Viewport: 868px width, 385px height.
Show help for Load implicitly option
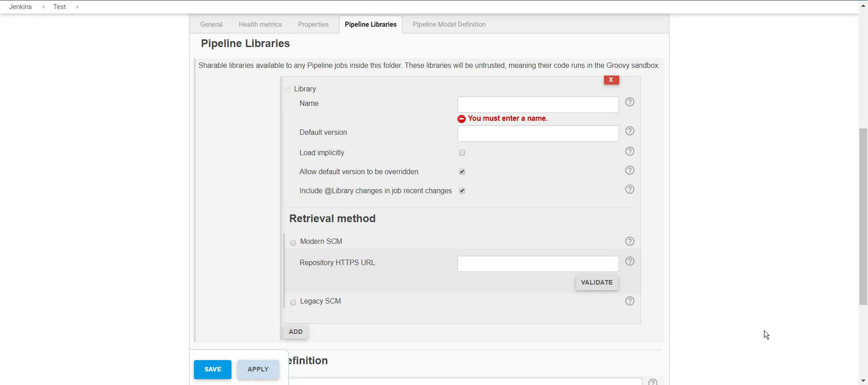[630, 152]
